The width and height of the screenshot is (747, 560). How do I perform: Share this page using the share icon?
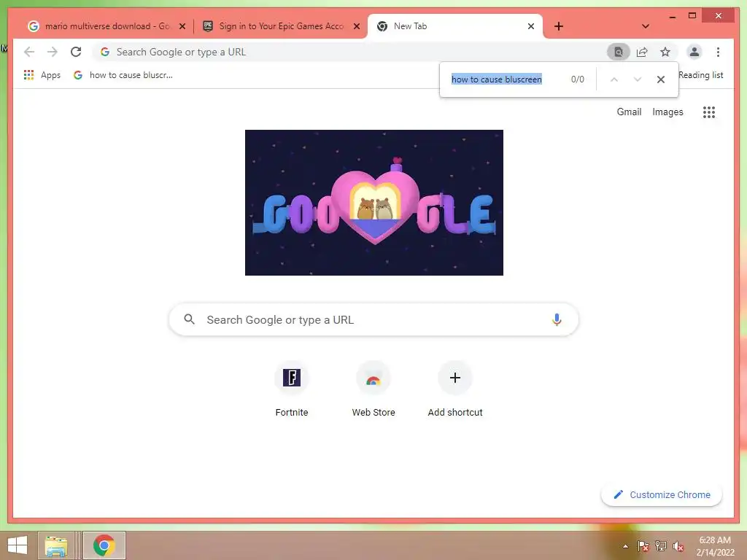pyautogui.click(x=642, y=52)
